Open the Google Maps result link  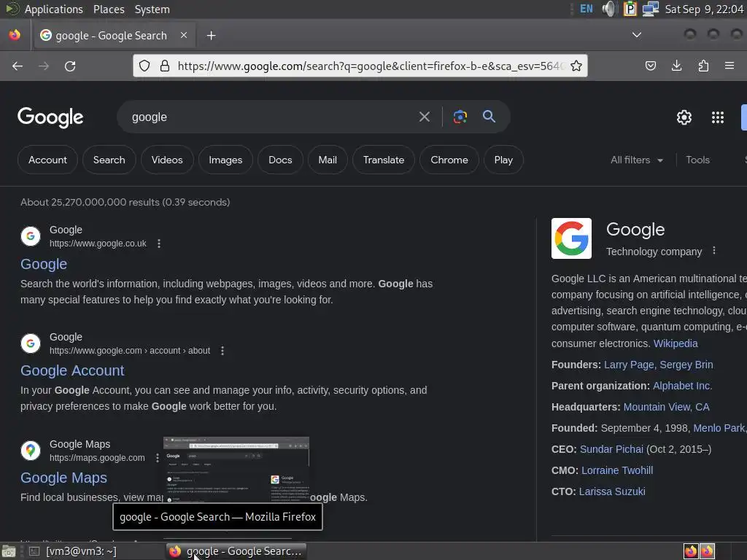64,478
